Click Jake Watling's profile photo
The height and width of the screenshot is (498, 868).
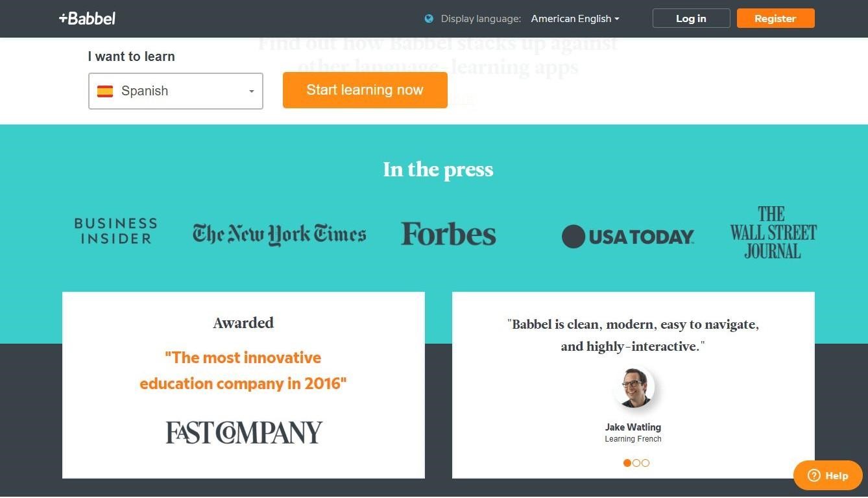[634, 388]
